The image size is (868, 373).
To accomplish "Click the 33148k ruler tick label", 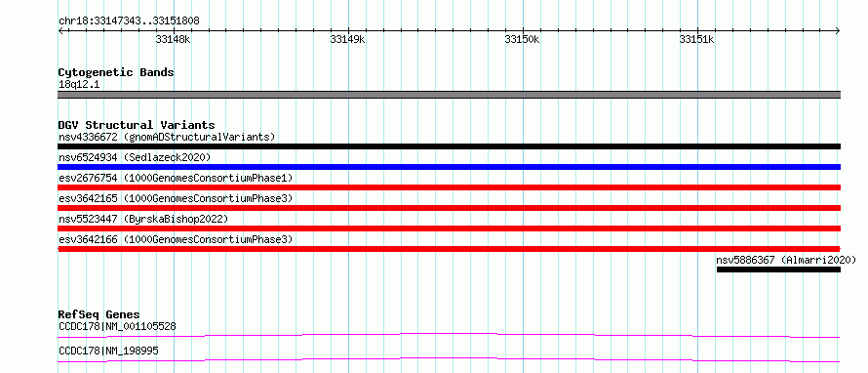I will click(174, 39).
